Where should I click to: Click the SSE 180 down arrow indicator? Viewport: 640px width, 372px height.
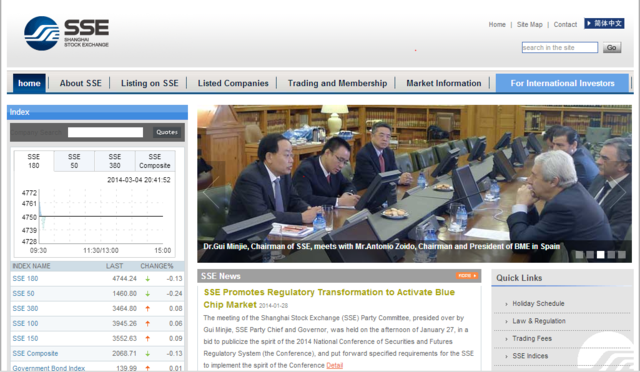[148, 279]
